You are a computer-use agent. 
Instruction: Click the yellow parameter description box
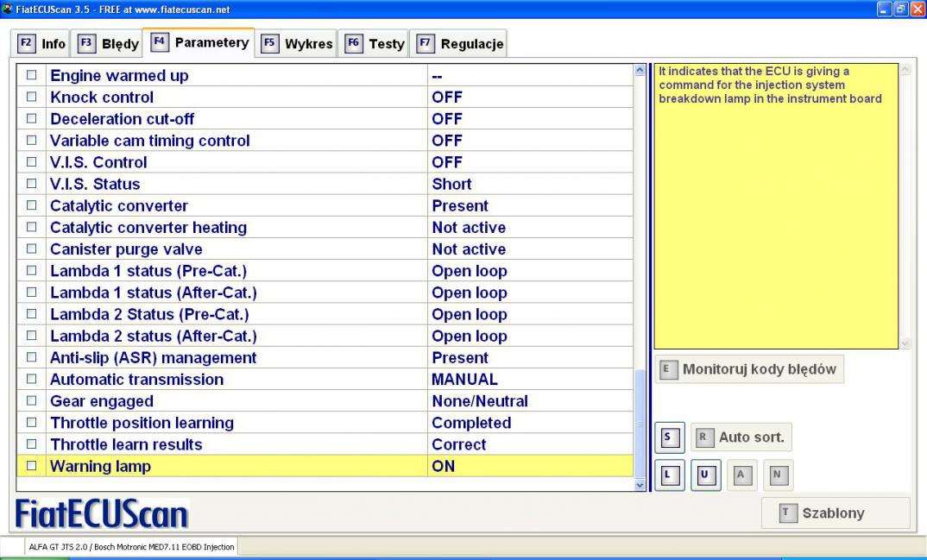tap(776, 206)
